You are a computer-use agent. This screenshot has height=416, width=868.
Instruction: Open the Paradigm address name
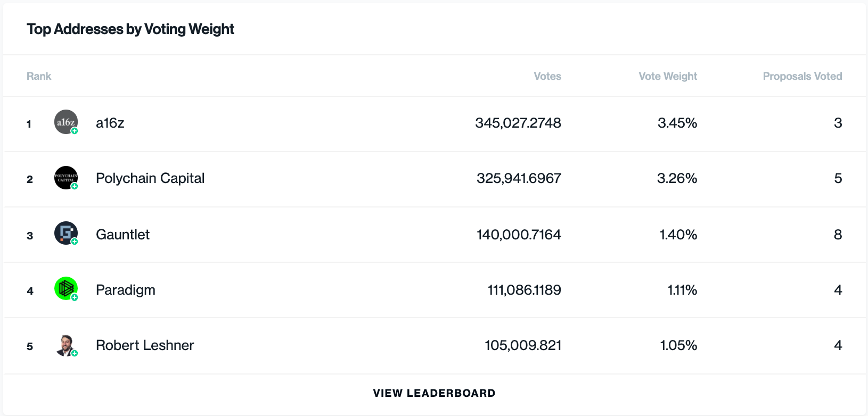126,290
